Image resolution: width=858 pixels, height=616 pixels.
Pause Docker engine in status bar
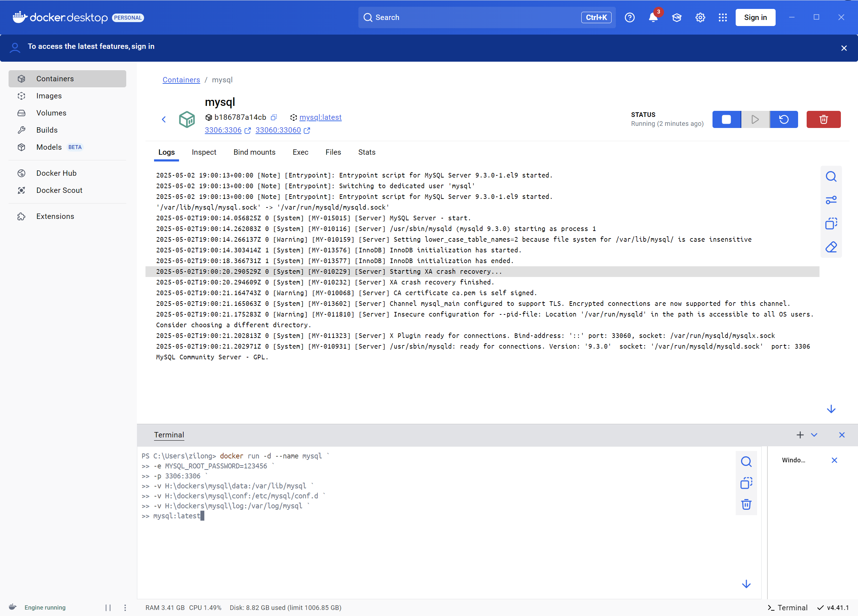click(x=108, y=607)
